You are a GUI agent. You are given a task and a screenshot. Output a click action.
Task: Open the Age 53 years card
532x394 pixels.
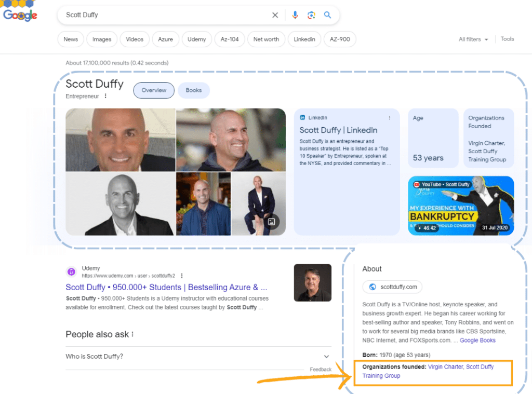pyautogui.click(x=433, y=138)
